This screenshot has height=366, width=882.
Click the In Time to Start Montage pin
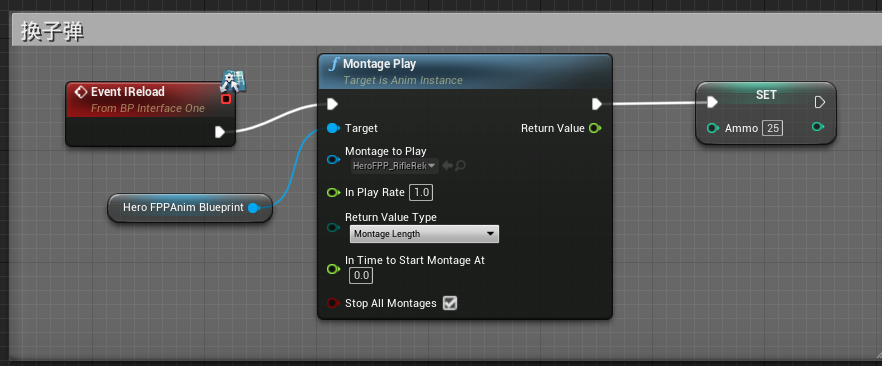pyautogui.click(x=333, y=269)
